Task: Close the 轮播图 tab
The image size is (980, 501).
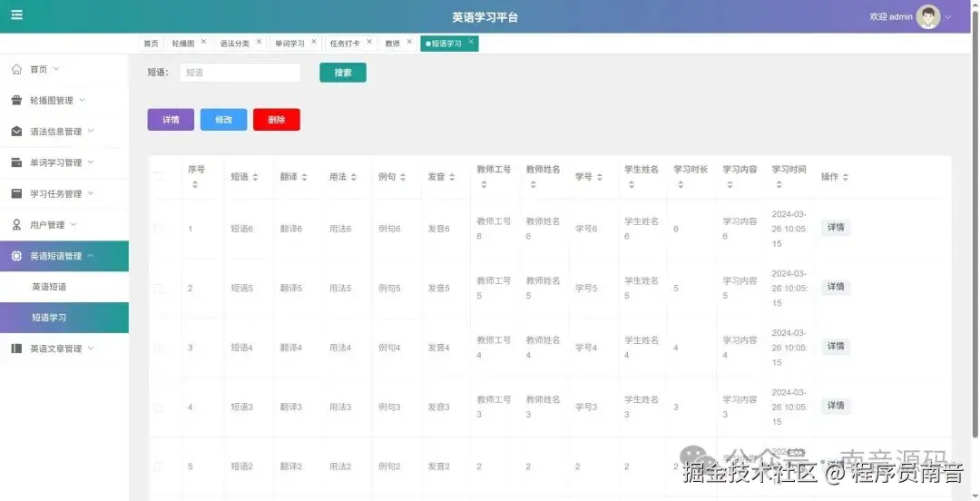Action: point(204,42)
